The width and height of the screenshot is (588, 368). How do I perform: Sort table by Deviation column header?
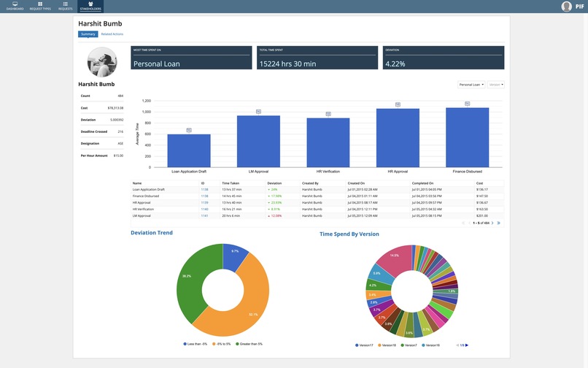click(274, 183)
